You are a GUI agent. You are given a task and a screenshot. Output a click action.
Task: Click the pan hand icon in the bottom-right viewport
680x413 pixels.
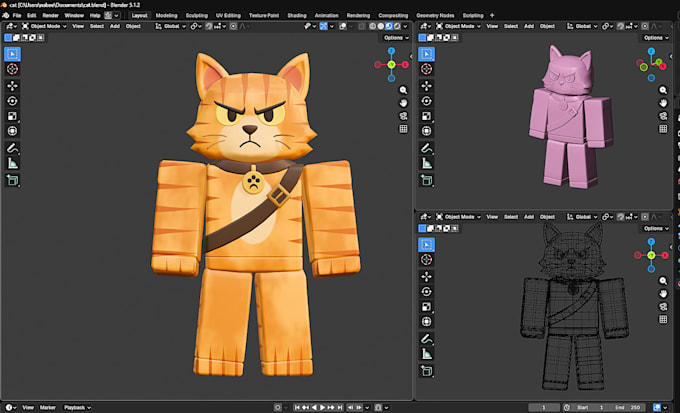[x=663, y=294]
